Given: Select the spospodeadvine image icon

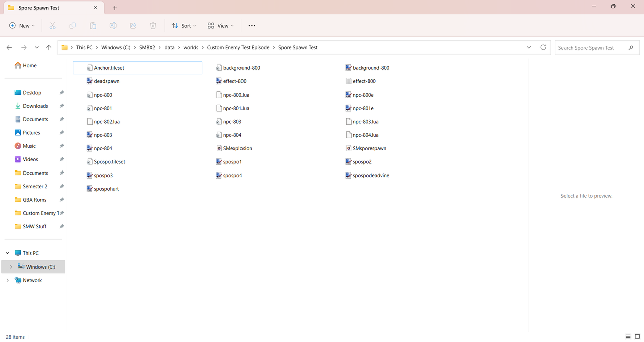Looking at the screenshot, I should 349,175.
